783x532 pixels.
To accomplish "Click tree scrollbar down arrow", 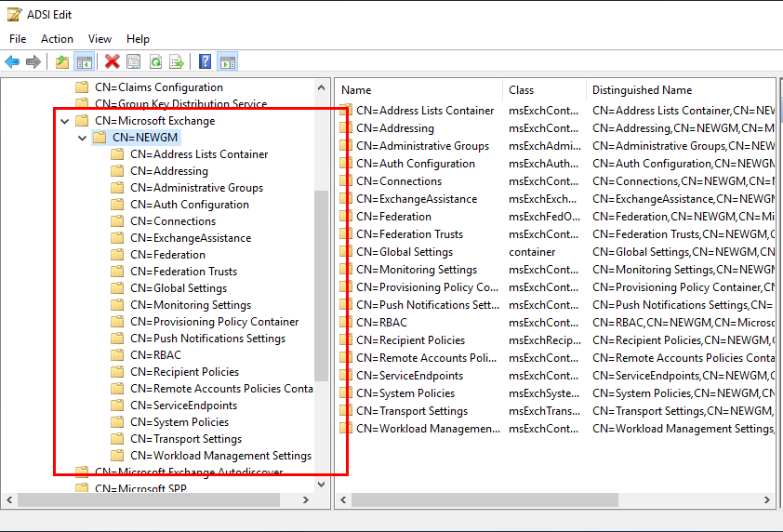I will pyautogui.click(x=322, y=484).
